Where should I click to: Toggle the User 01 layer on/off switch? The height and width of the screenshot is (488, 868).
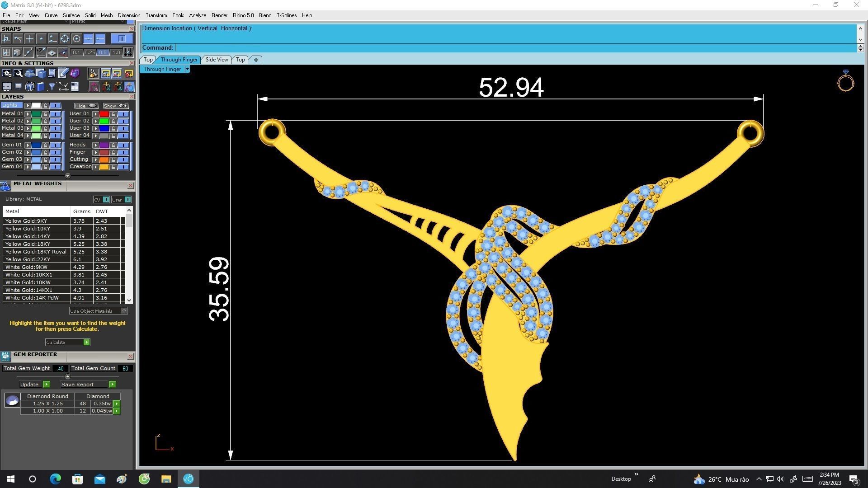coord(123,114)
